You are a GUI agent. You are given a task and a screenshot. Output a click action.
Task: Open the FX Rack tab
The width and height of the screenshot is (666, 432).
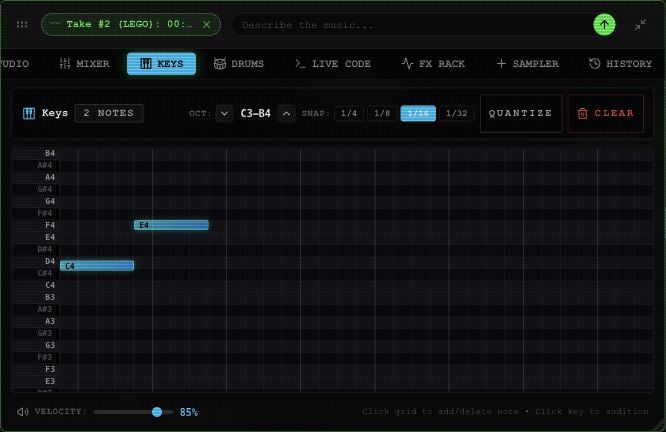[433, 64]
